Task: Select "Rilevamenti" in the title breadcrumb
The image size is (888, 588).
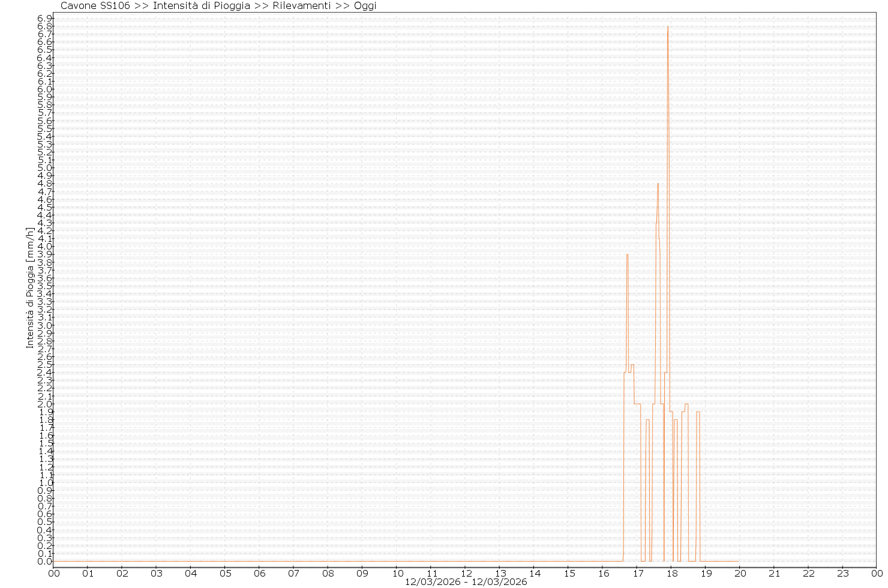Action: [x=301, y=6]
